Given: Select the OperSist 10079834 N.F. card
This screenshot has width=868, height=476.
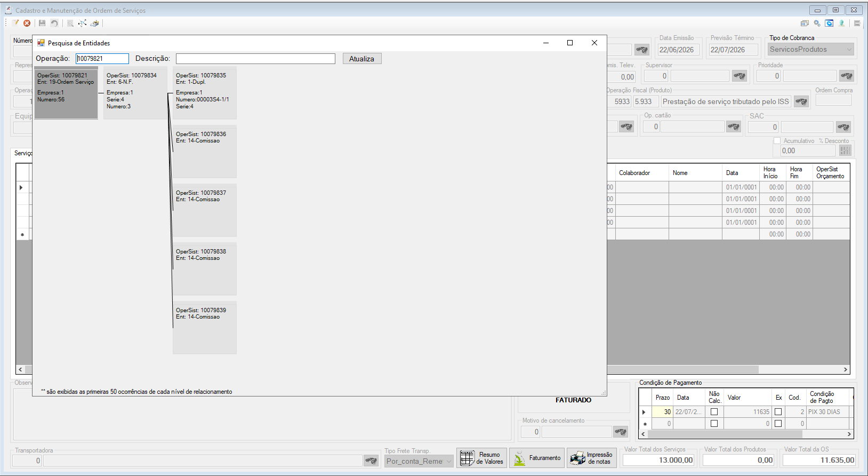Looking at the screenshot, I should (135, 93).
